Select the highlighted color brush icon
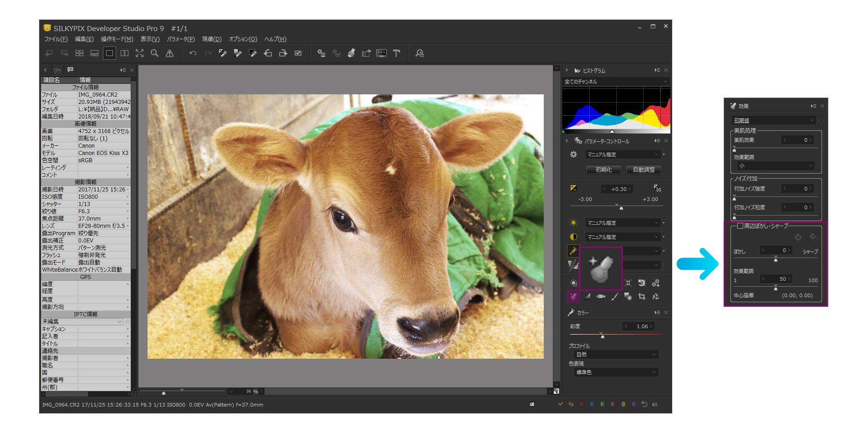This screenshot has height=433, width=868. [x=573, y=251]
